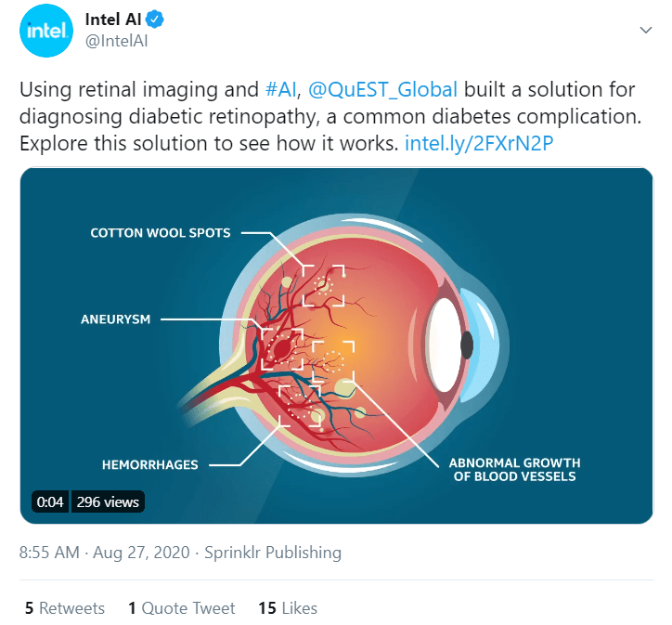Open the Intel AI display name
The height and width of the screenshot is (625, 672).
click(x=111, y=20)
